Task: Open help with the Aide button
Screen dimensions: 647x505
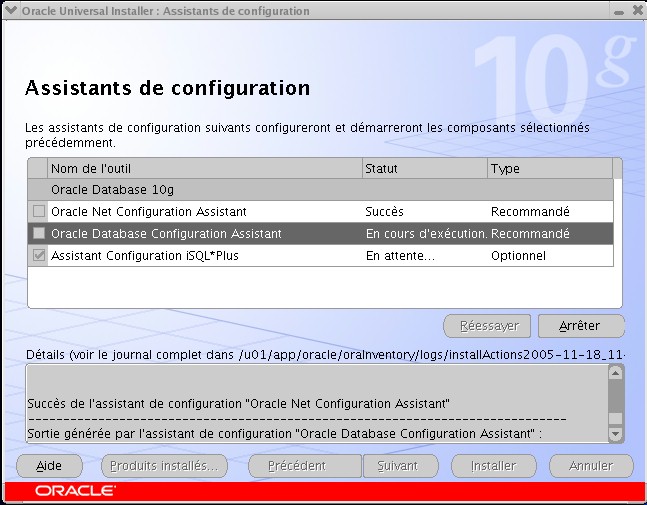Action: pyautogui.click(x=50, y=466)
